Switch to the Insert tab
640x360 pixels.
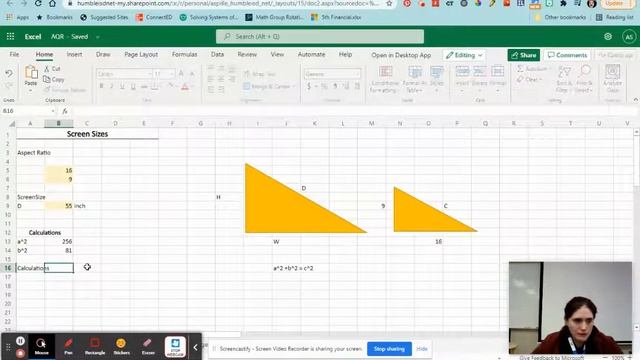point(74,54)
